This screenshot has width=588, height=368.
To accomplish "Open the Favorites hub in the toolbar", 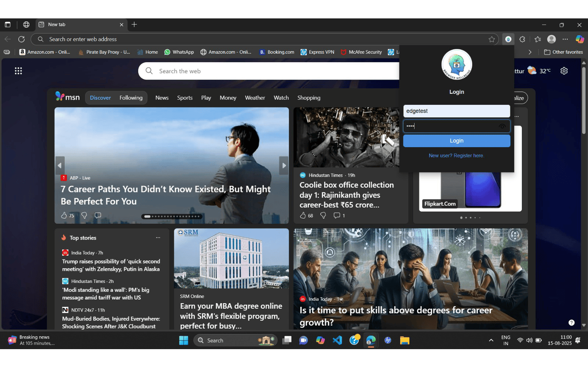I will (538, 39).
